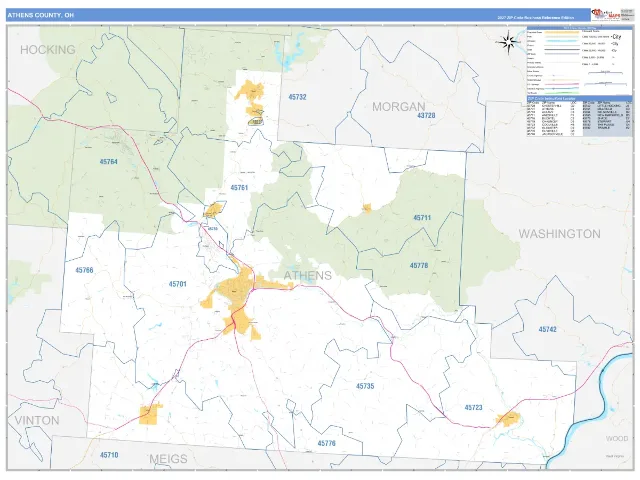
Task: Click ZIP code label 45776
Action: (x=327, y=443)
